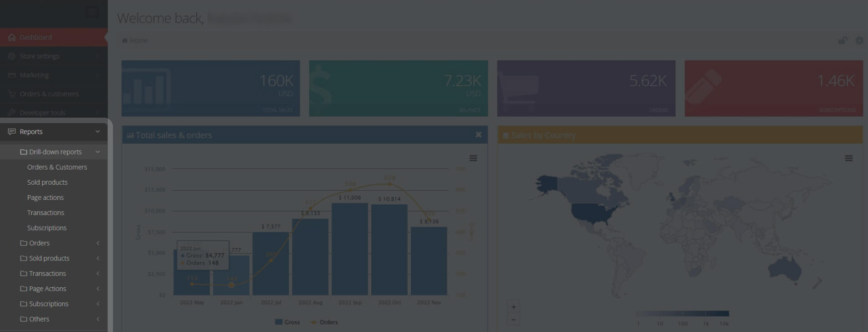868x332 pixels.
Task: Expand the Sold products folder arrow
Action: click(98, 258)
